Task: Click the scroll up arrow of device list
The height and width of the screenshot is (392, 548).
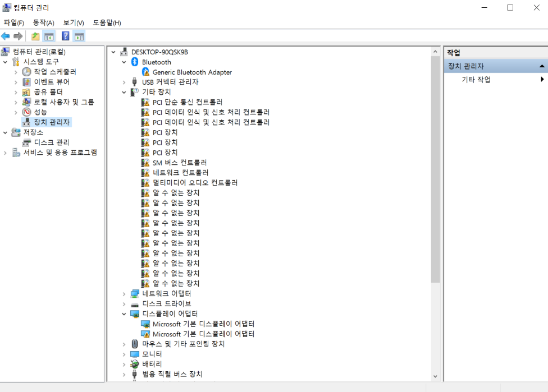Action: click(x=435, y=52)
